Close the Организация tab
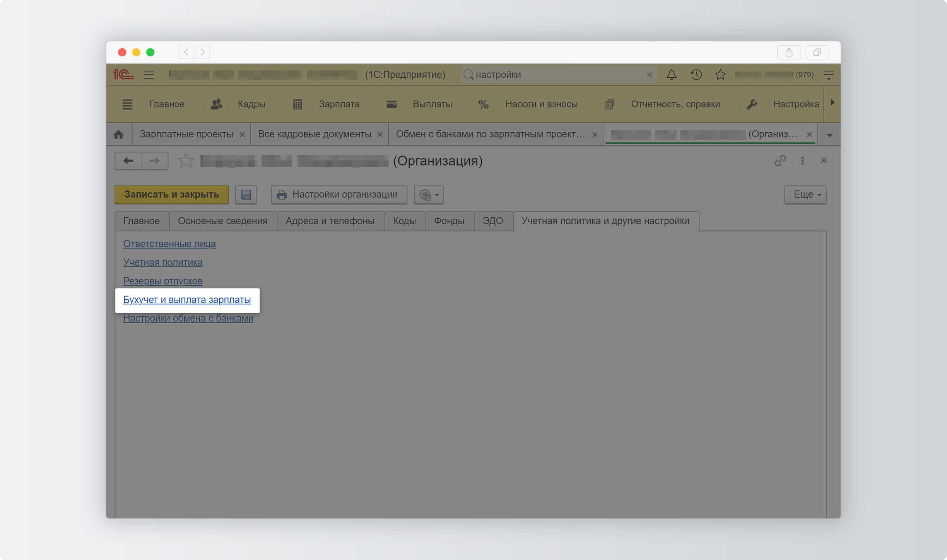Image resolution: width=947 pixels, height=560 pixels. [x=809, y=134]
